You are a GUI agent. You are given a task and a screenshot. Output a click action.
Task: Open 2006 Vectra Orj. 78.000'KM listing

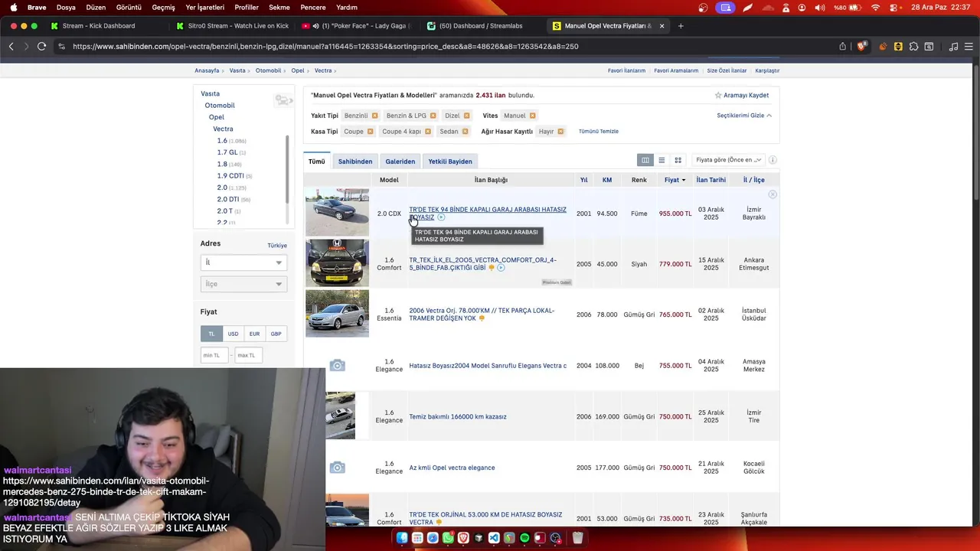[482, 315]
